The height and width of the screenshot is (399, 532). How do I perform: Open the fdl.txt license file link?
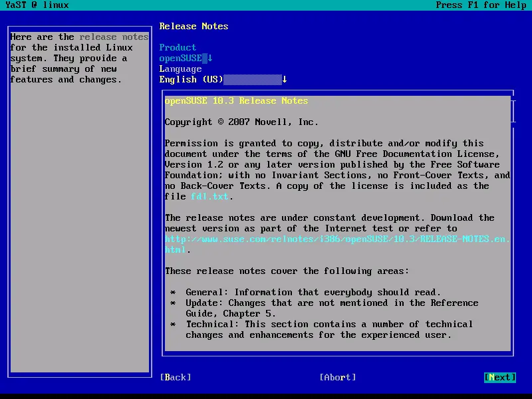click(209, 196)
